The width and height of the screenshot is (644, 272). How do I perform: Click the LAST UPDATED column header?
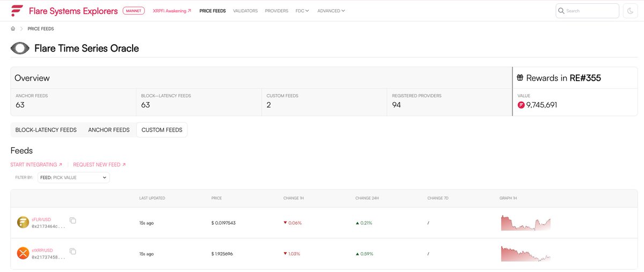[152, 198]
